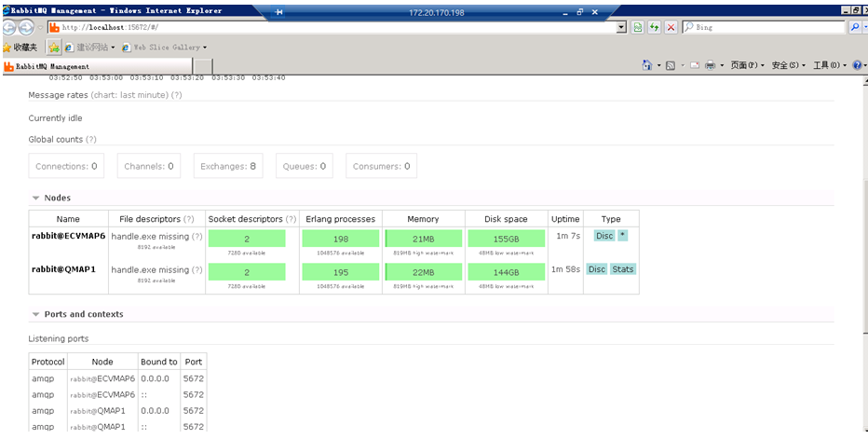Click the Channels: 0 count box

pyautogui.click(x=149, y=166)
